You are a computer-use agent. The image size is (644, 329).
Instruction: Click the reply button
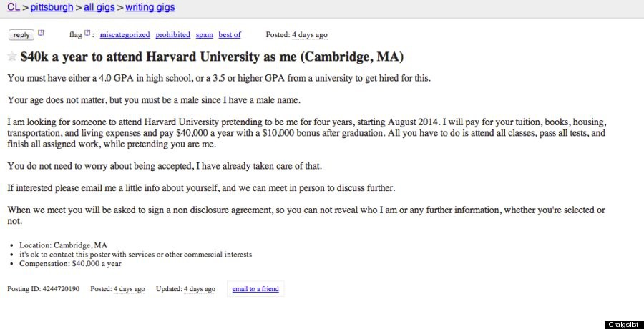click(21, 34)
